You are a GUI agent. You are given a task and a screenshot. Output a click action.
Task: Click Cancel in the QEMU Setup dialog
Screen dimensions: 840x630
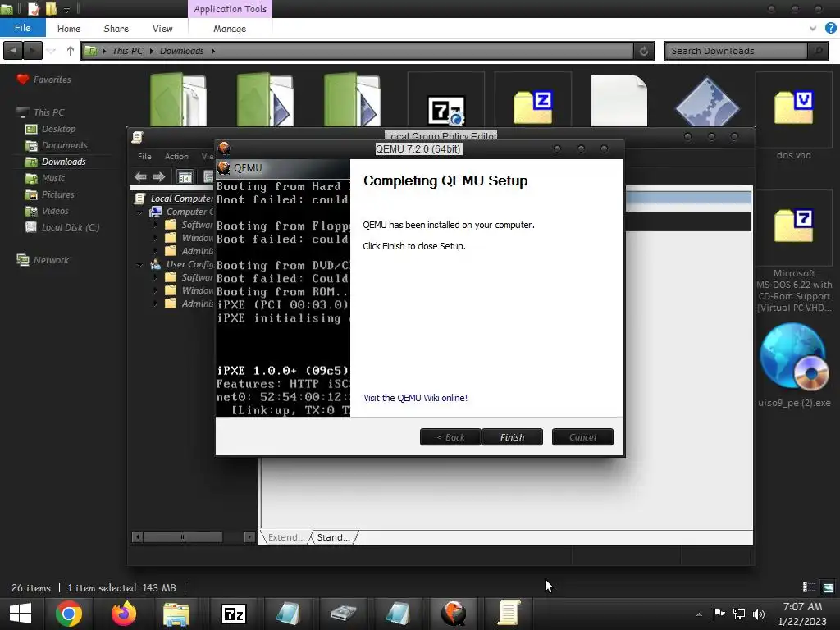pyautogui.click(x=582, y=437)
